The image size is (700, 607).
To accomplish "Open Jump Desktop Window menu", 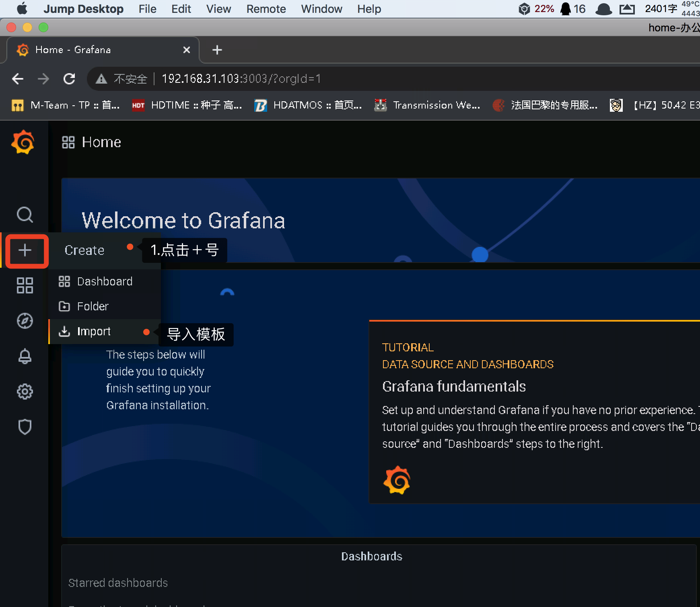I will pos(322,9).
